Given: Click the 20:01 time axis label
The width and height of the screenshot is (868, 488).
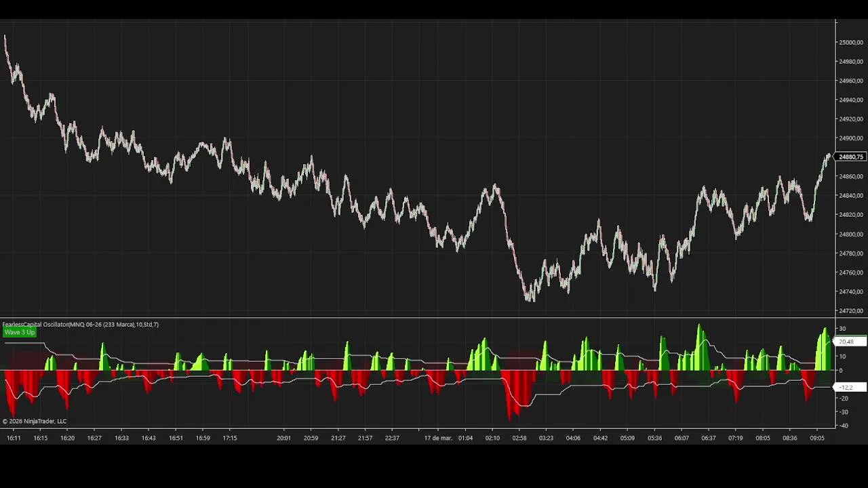Looking at the screenshot, I should click(x=283, y=439).
